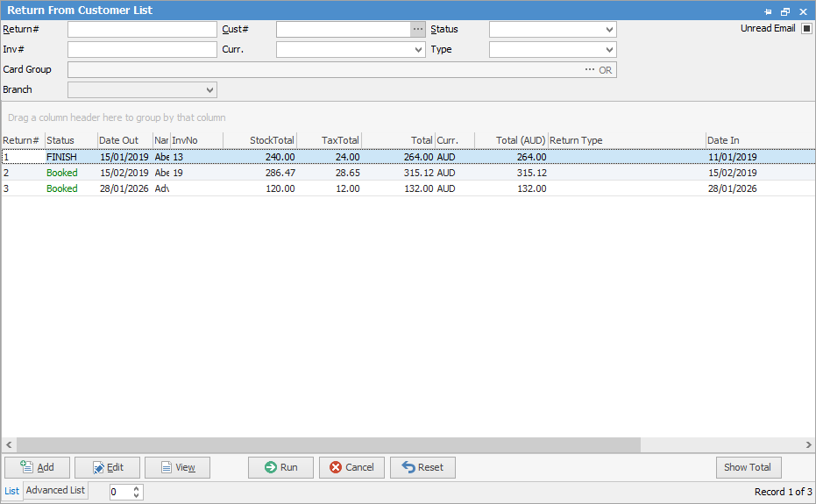Screen dimensions: 816x504
Task: Sort by the Date In column header
Action: (760, 140)
